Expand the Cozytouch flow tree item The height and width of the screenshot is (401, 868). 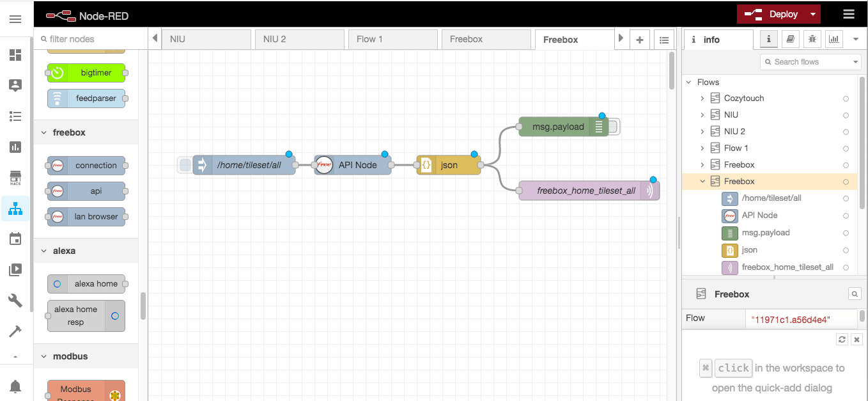pos(702,98)
